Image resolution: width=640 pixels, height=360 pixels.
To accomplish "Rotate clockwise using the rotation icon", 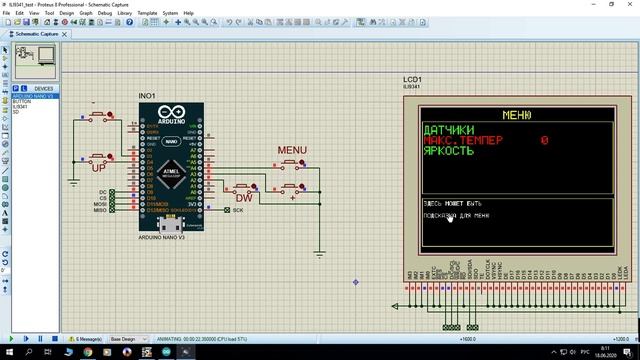I will (x=5, y=254).
